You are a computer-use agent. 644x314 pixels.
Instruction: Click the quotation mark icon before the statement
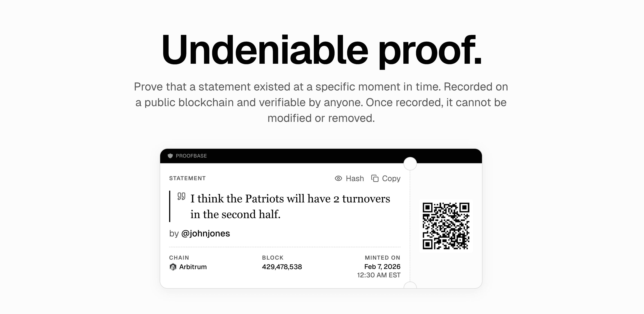click(x=181, y=197)
